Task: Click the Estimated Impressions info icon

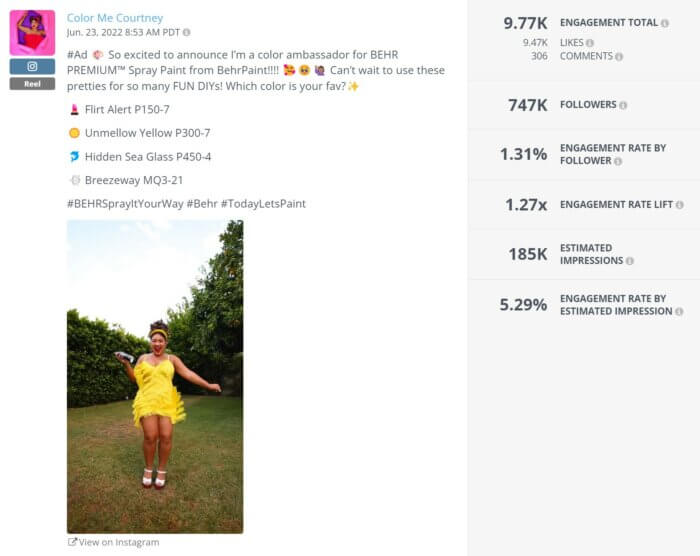Action: tap(628, 261)
